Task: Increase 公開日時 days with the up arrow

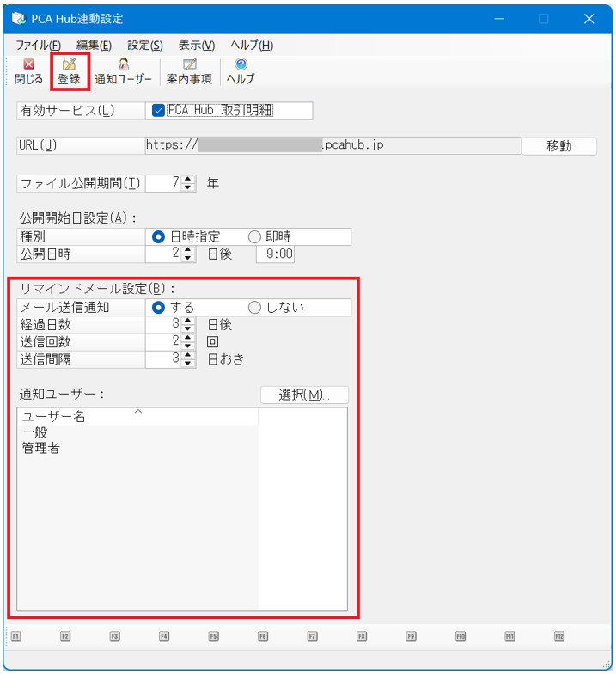Action: [x=187, y=249]
